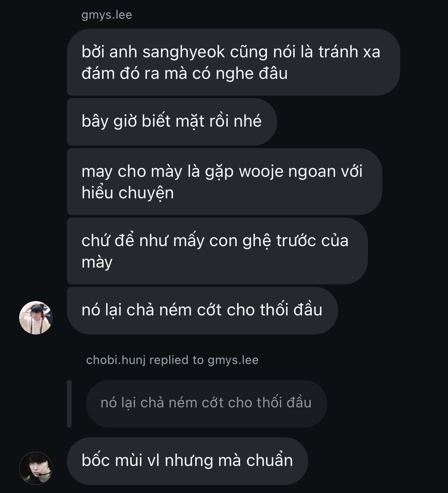Open gmys.lee's profile picture avatar
448x493 pixels.
pos(36,317)
